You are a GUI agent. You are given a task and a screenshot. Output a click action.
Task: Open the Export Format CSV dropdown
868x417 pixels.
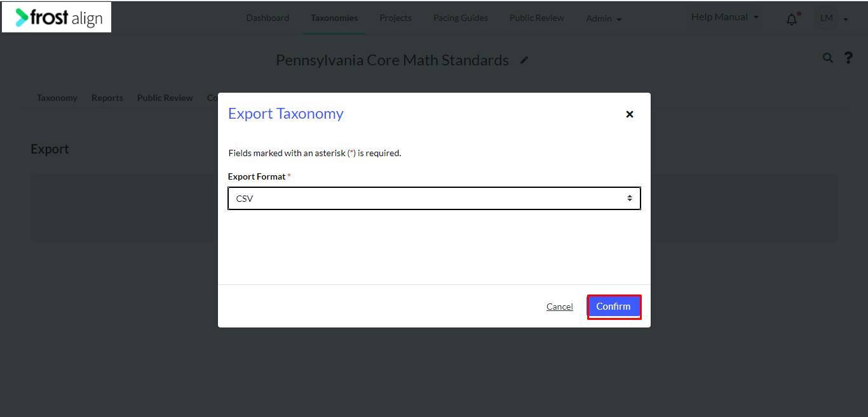(434, 198)
